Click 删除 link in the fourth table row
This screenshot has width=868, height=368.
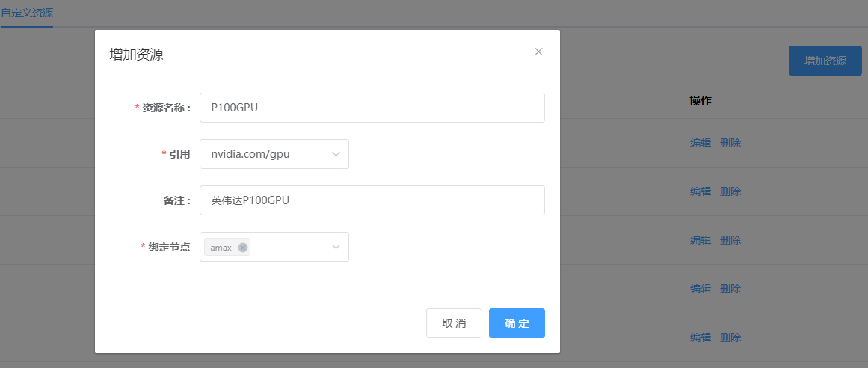730,289
